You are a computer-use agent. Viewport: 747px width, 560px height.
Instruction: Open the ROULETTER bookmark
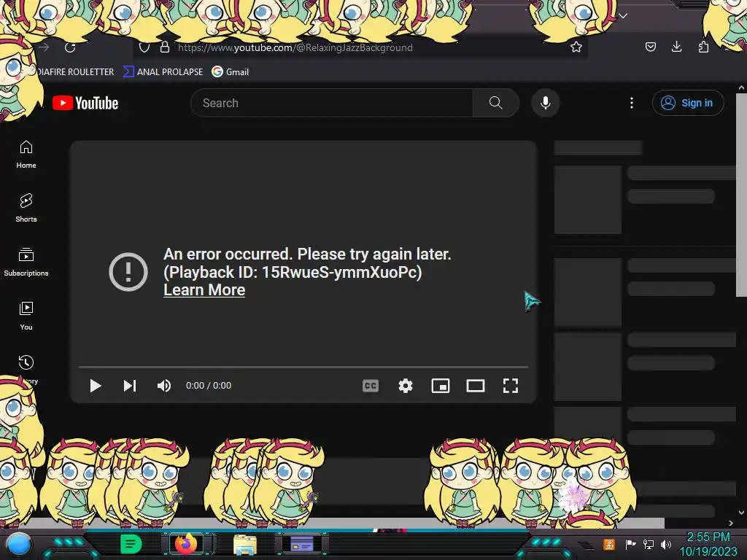tap(75, 72)
